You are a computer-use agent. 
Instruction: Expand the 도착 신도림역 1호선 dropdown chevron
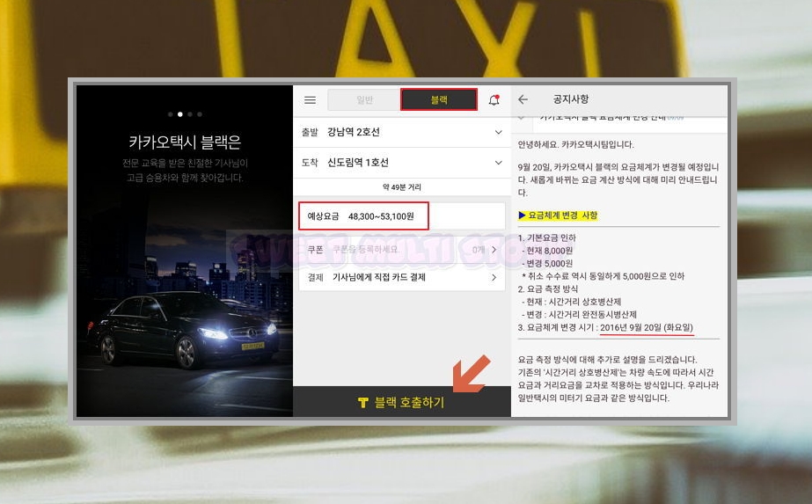[x=498, y=163]
